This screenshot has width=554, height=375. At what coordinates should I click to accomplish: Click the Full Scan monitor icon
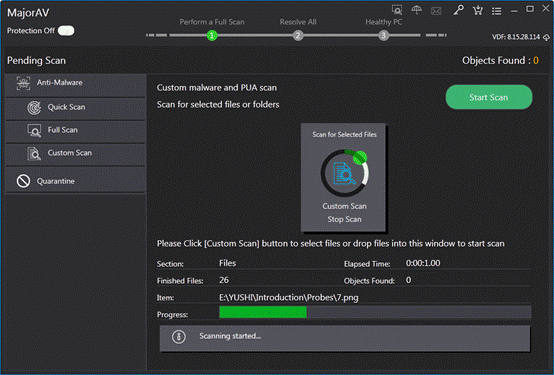click(x=34, y=130)
